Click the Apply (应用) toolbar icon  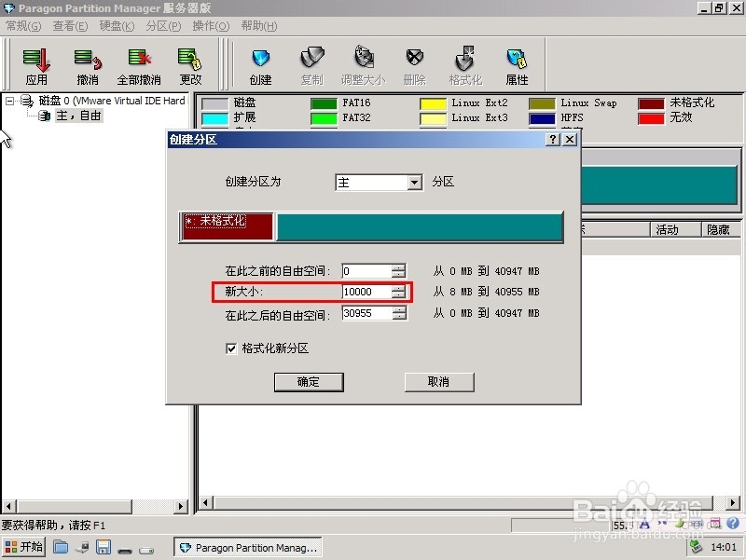[x=36, y=65]
